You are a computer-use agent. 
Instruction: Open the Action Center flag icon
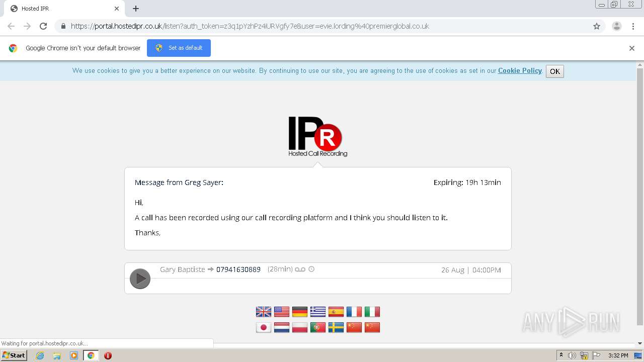tap(596, 355)
